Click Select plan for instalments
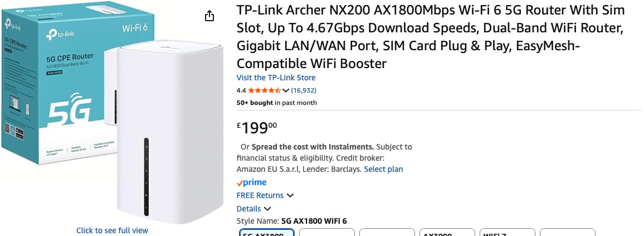 383,169
